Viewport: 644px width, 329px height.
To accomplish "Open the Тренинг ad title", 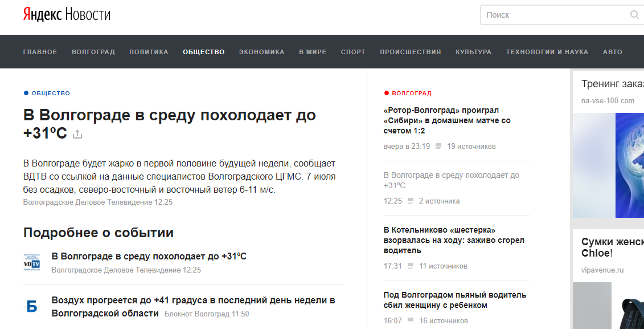I will pyautogui.click(x=612, y=84).
